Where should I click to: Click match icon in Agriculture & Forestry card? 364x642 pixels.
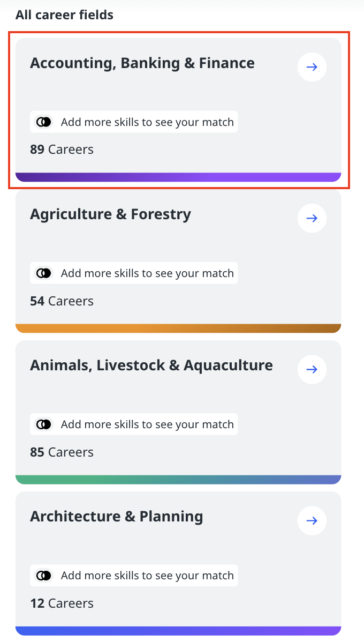point(44,273)
